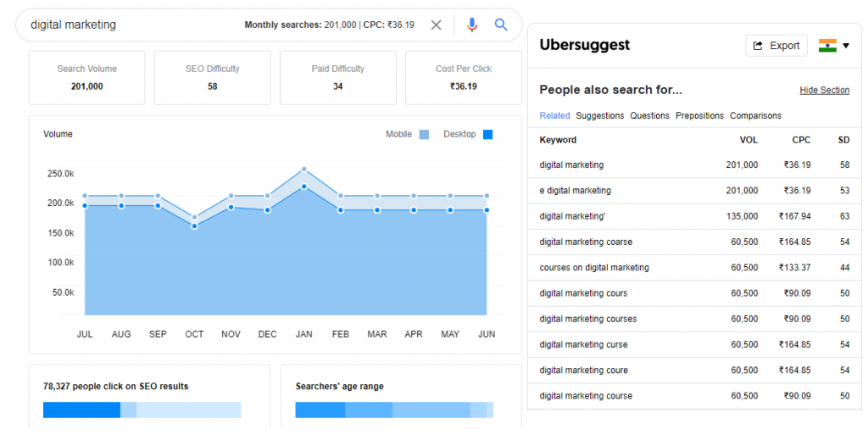Select keyword 'digital marketing''
868x440 pixels.
[572, 216]
